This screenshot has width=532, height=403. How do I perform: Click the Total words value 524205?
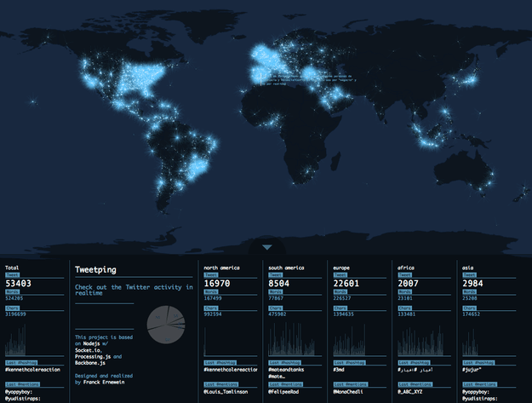[14, 298]
